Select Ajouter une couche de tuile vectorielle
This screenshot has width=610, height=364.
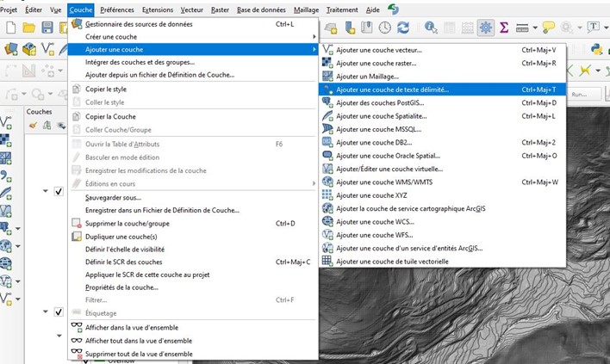[x=442, y=262]
